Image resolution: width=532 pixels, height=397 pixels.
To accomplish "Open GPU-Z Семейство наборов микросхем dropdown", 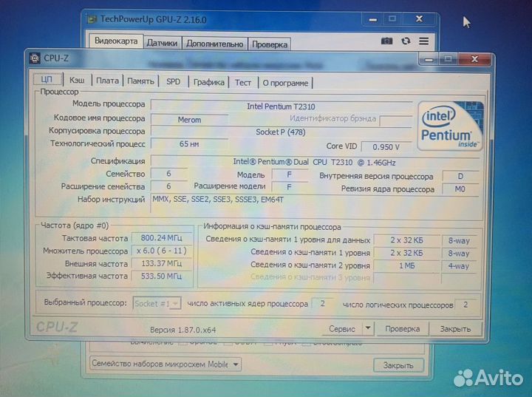I will click(x=166, y=364).
